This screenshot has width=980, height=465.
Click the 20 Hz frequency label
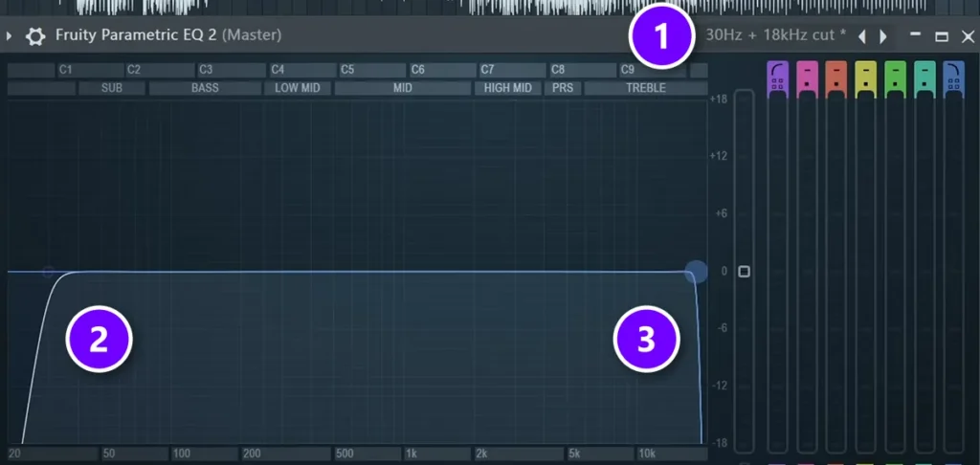pos(14,454)
